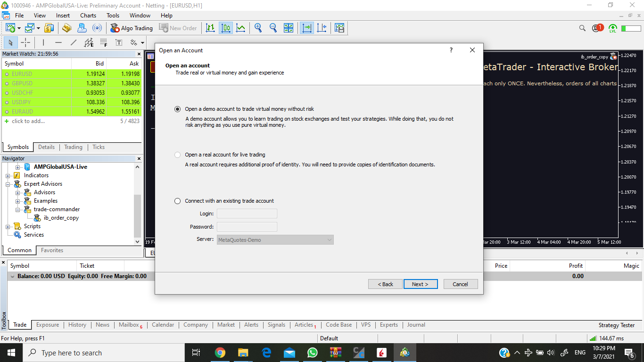Viewport: 644px width, 362px height.
Task: Open the VPS cloud hosting icon
Action: pos(82,28)
